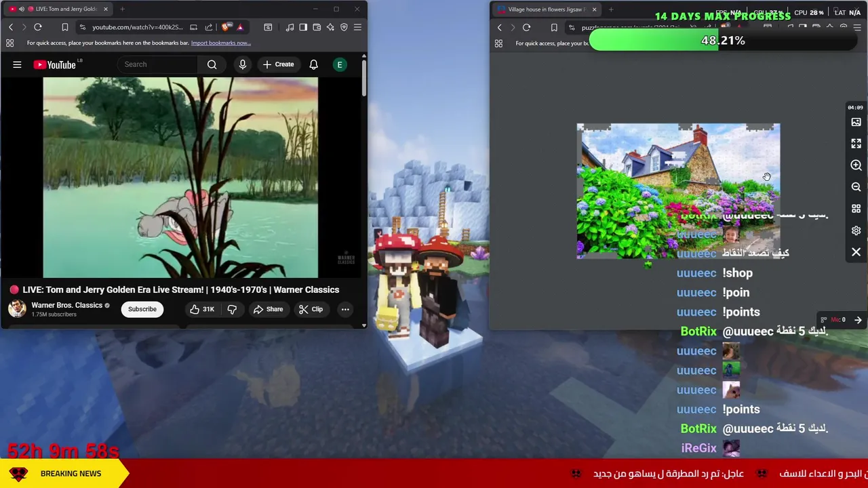Close the Village house in flowers tab
The height and width of the screenshot is (488, 868).
(594, 9)
